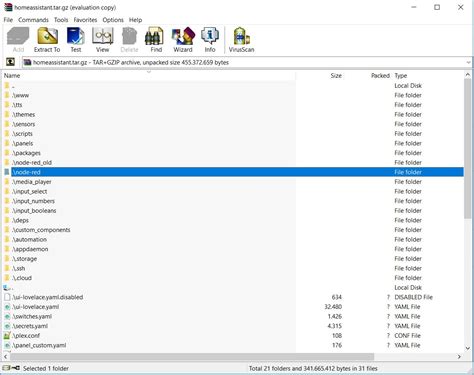Open the Favorites menu

(85, 20)
